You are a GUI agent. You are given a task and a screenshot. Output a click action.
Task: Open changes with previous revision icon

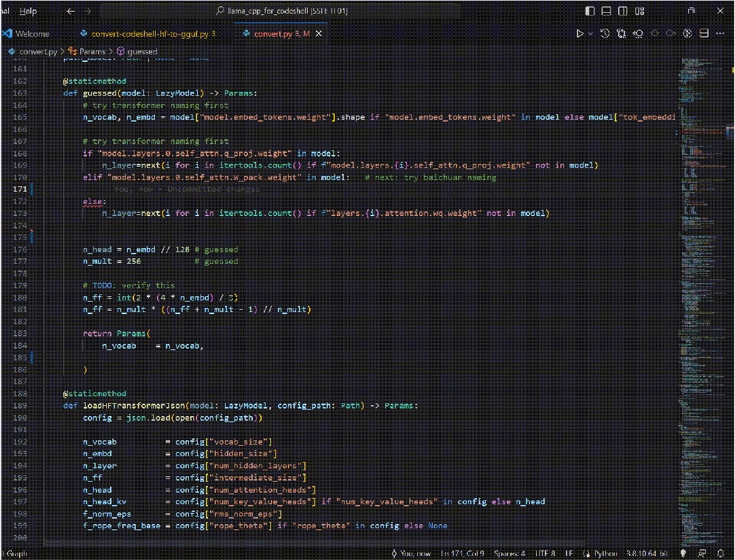pyautogui.click(x=637, y=33)
